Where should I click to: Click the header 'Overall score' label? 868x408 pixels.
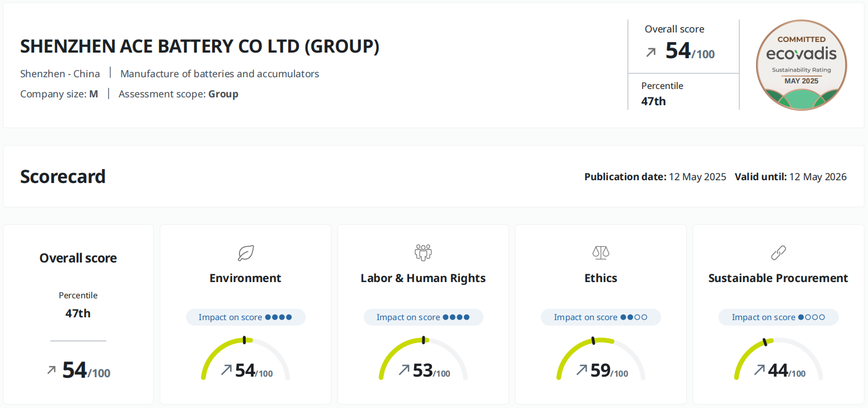click(x=674, y=29)
